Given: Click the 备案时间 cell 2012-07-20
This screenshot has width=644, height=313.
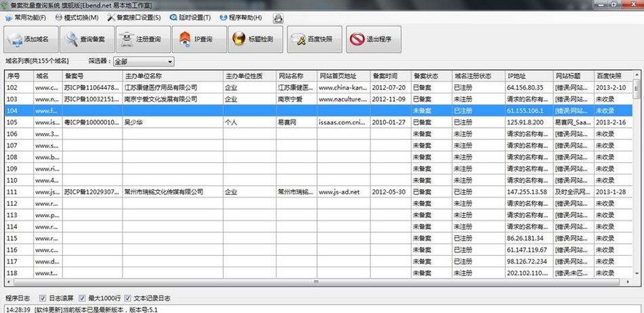Looking at the screenshot, I should tap(389, 87).
